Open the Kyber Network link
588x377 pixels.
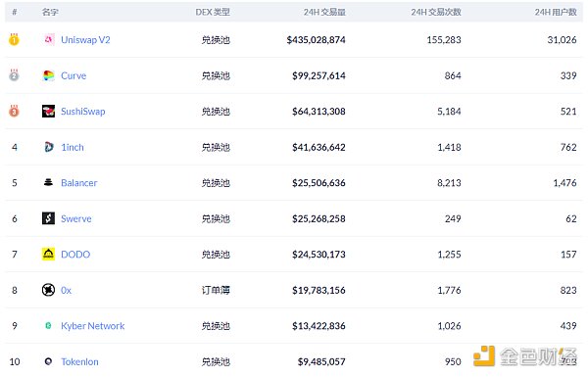(x=93, y=326)
